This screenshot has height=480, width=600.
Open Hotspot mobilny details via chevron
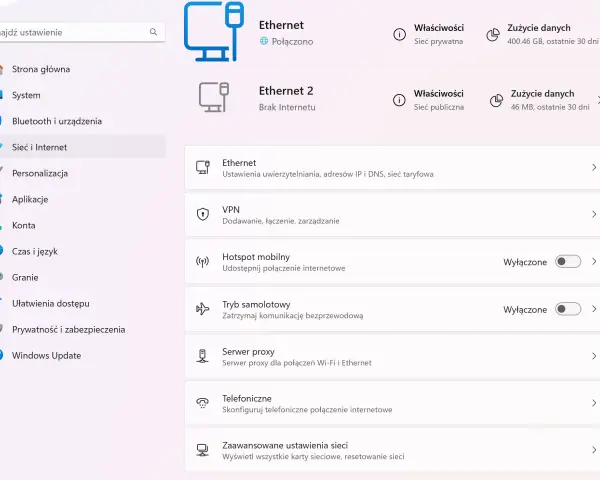[x=594, y=261]
